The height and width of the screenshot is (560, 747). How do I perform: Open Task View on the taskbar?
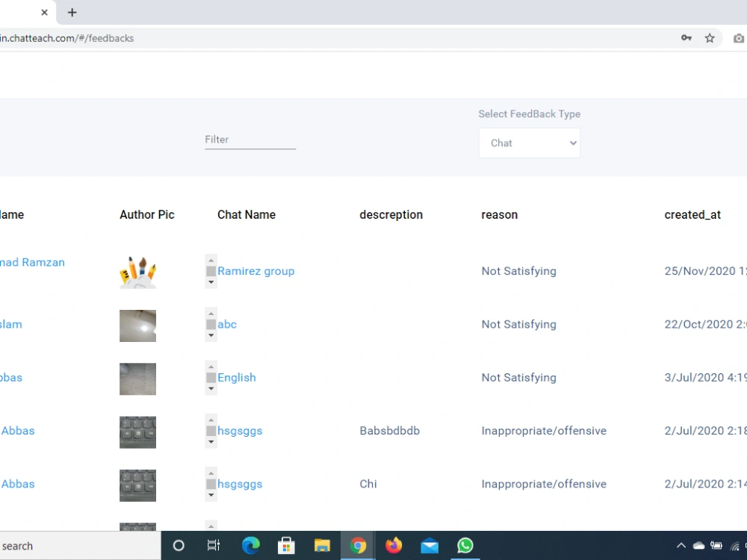[x=214, y=545]
